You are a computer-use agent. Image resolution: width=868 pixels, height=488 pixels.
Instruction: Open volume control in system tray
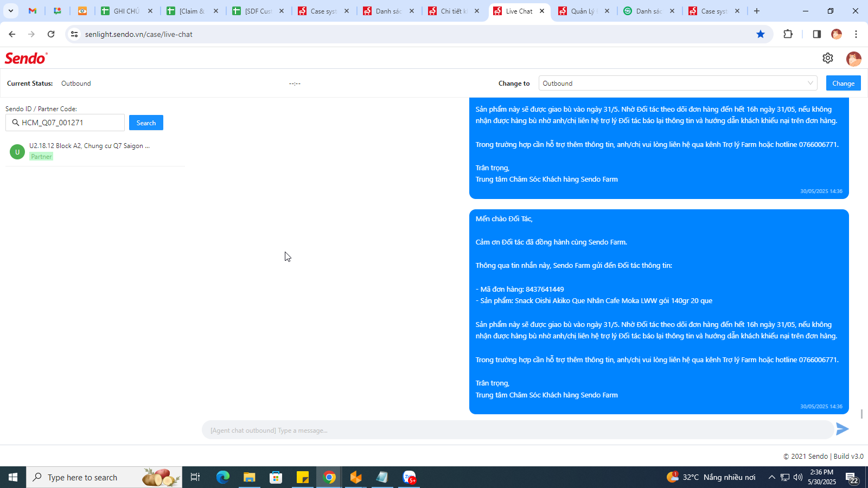[x=797, y=477]
